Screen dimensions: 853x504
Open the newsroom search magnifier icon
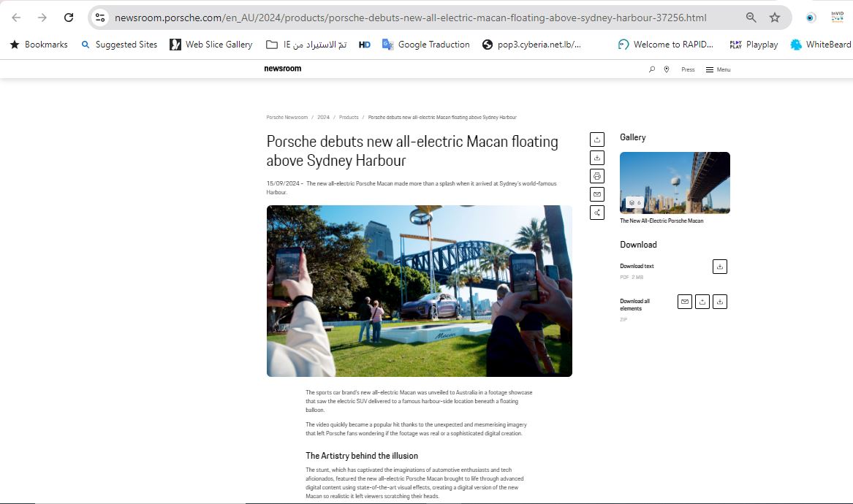click(x=652, y=69)
